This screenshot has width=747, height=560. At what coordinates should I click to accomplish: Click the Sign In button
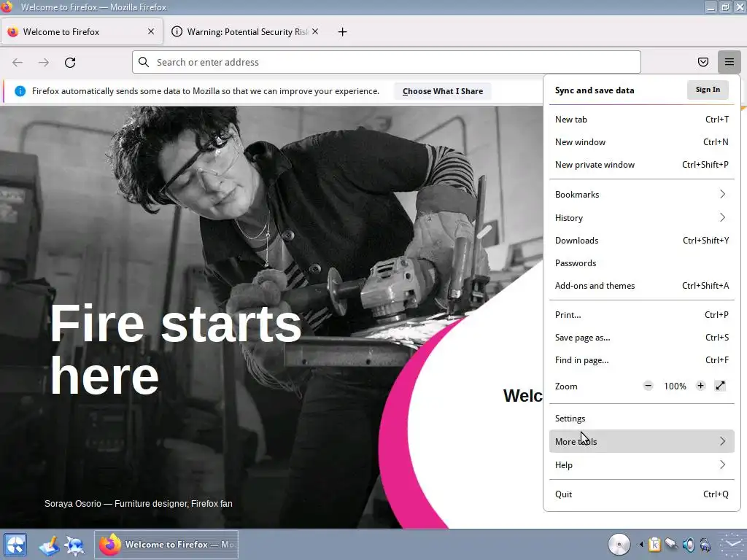(x=708, y=90)
